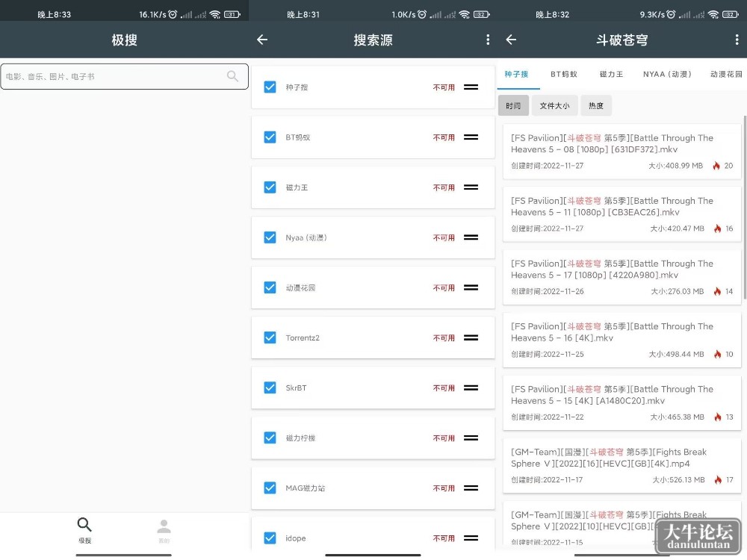
Task: Grab the reorder handle for 磁力王
Action: click(x=471, y=187)
